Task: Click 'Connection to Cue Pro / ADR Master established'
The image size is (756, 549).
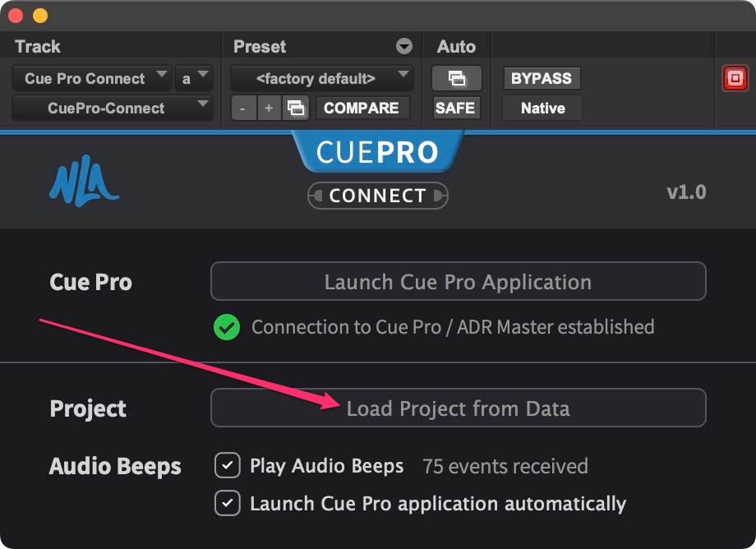Action: [453, 327]
